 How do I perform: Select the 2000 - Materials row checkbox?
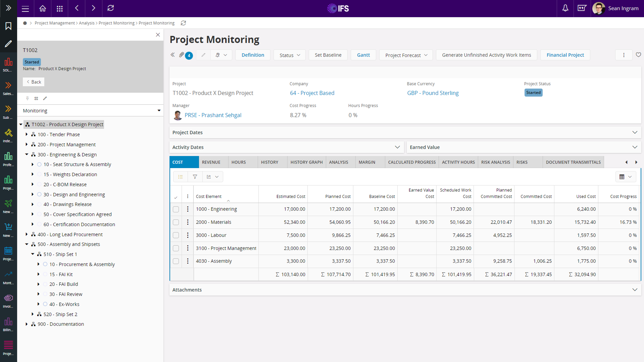[x=176, y=222]
